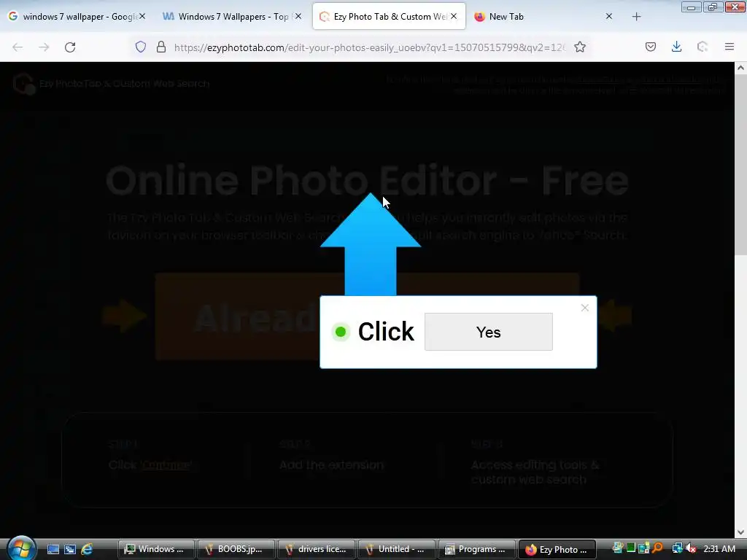
Task: Click the muted volume tray icon
Action: click(x=691, y=548)
